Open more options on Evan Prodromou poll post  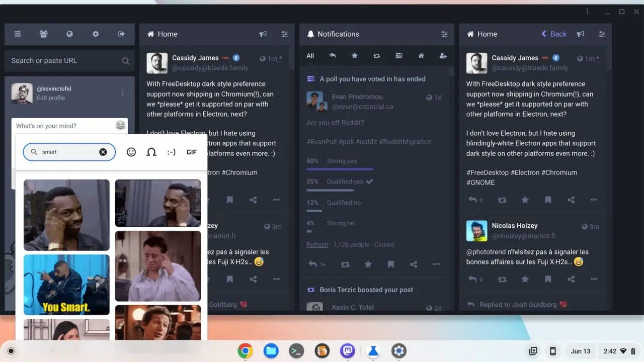click(436, 264)
